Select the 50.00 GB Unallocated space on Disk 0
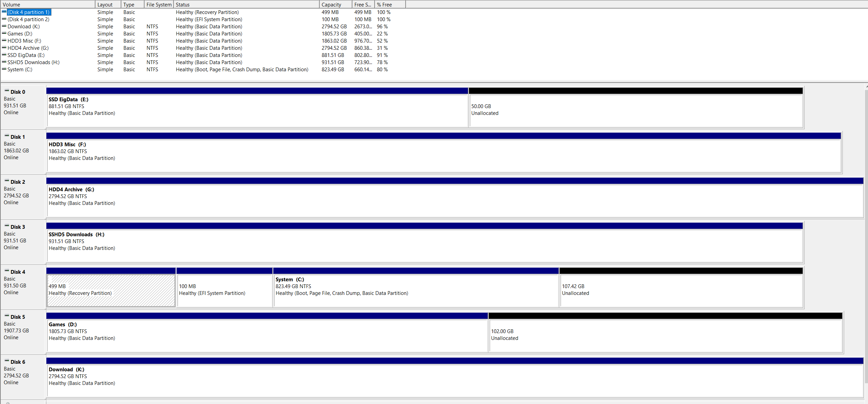 (636, 111)
